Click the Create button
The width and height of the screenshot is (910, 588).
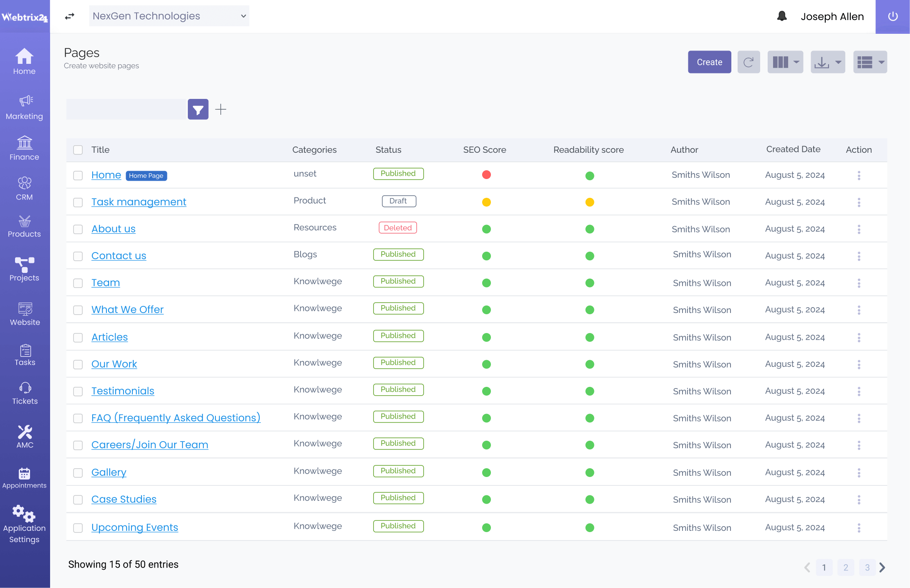click(710, 62)
